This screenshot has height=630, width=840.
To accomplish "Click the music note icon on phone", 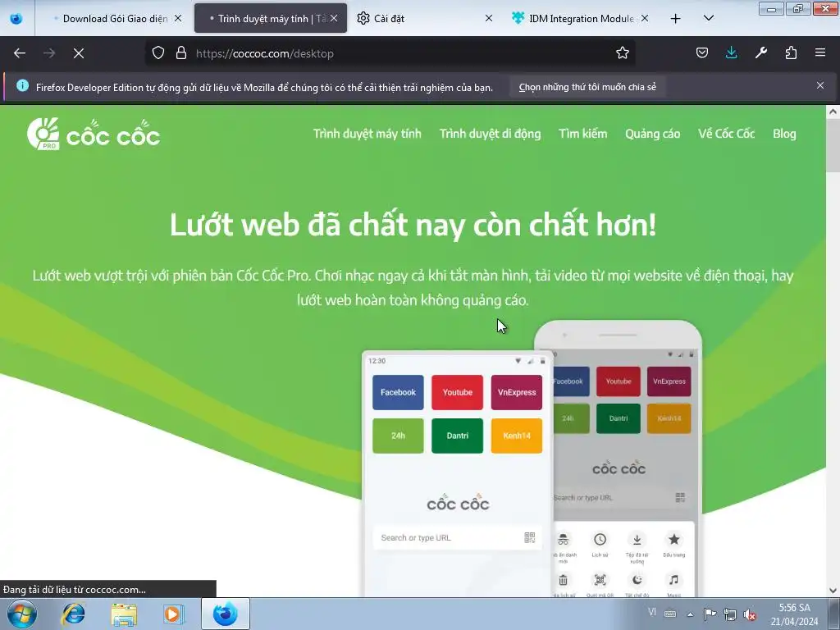I will coord(674,580).
